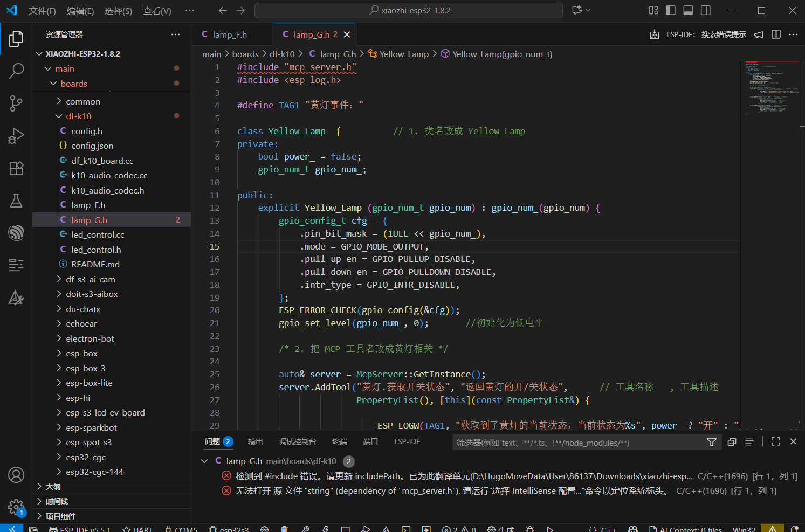The height and width of the screenshot is (532, 805).
Task: Maximize the panel size
Action: click(776, 441)
